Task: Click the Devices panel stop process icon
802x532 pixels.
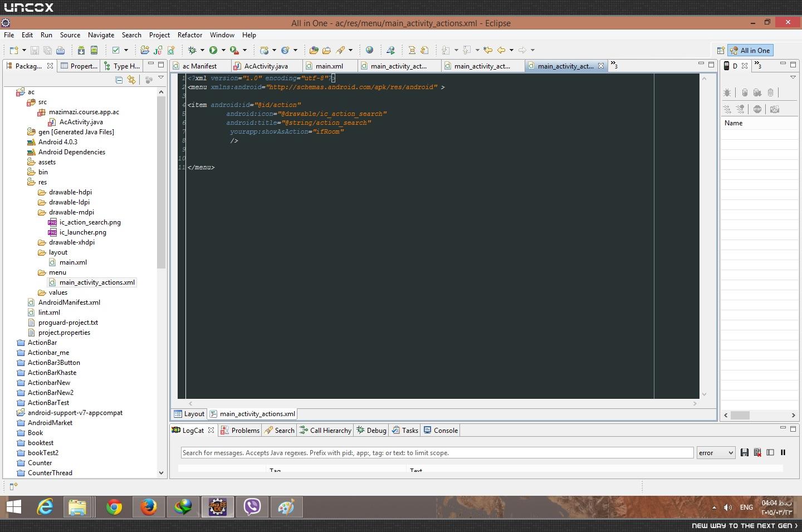Action: point(757,109)
